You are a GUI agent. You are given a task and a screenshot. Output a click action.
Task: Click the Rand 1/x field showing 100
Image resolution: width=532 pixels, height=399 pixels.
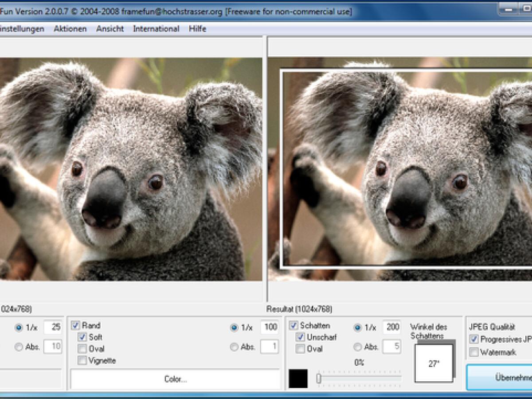[x=269, y=328]
